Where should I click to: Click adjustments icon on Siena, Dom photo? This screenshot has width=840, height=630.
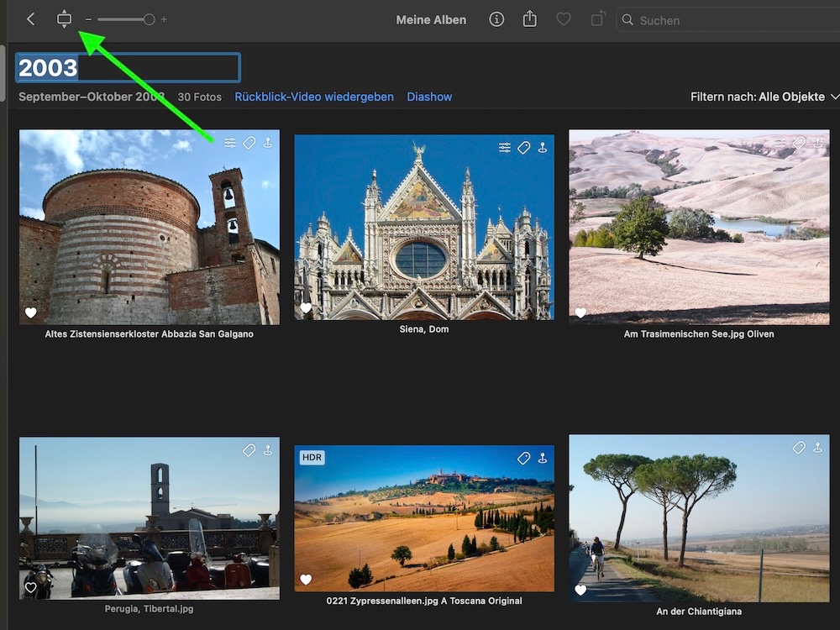[504, 148]
